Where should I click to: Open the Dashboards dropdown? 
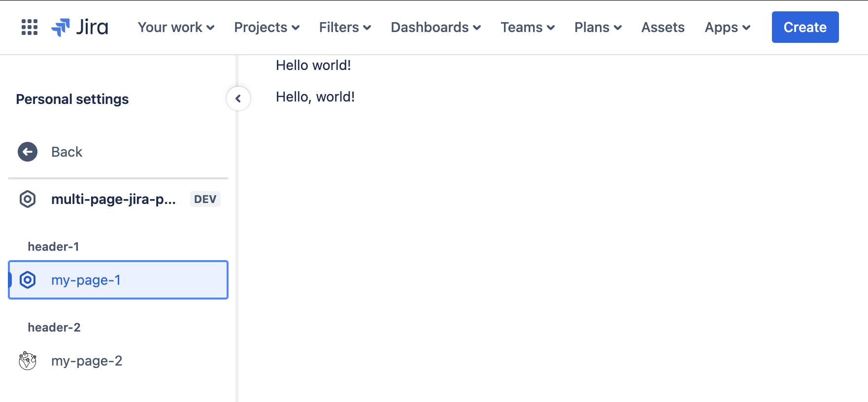pyautogui.click(x=435, y=27)
